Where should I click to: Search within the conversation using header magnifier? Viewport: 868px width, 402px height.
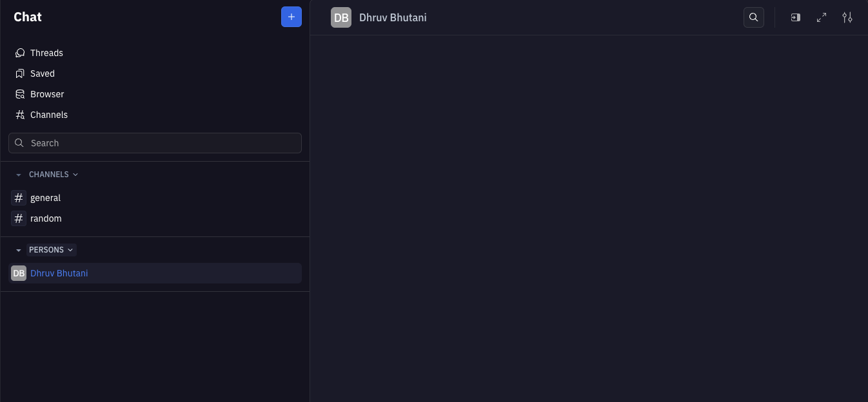coord(754,17)
